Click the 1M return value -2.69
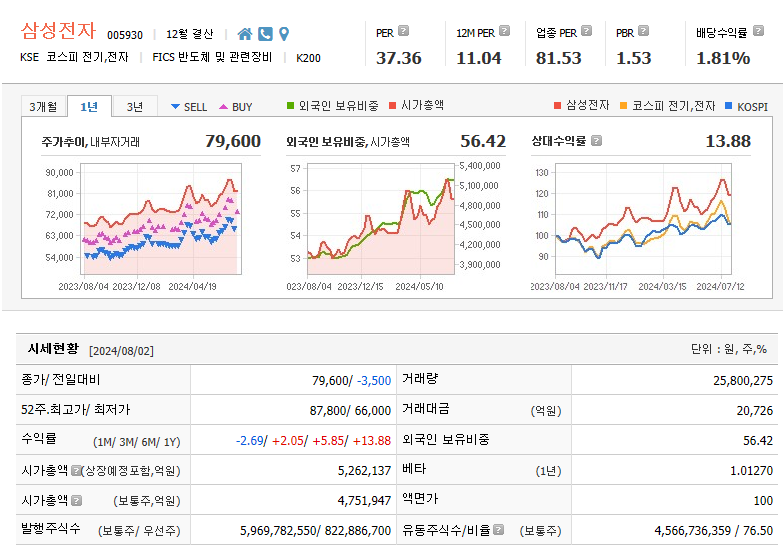The image size is (783, 552). coord(250,441)
